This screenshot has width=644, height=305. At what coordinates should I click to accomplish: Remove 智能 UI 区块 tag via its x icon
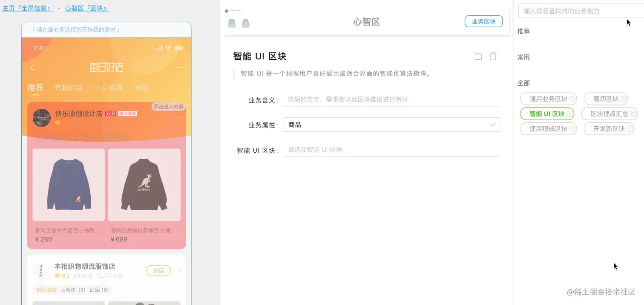point(570,114)
